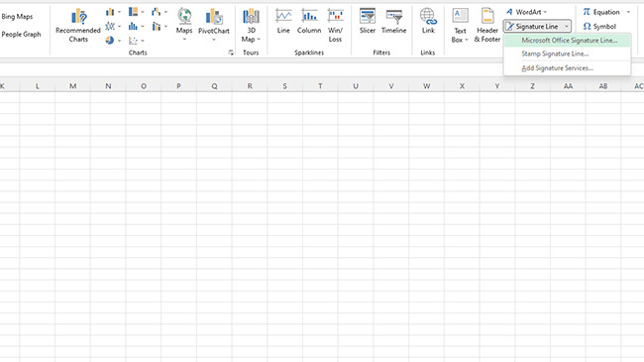Insert a Timeline filter
Viewport: 644px width, 362px height.
[394, 21]
